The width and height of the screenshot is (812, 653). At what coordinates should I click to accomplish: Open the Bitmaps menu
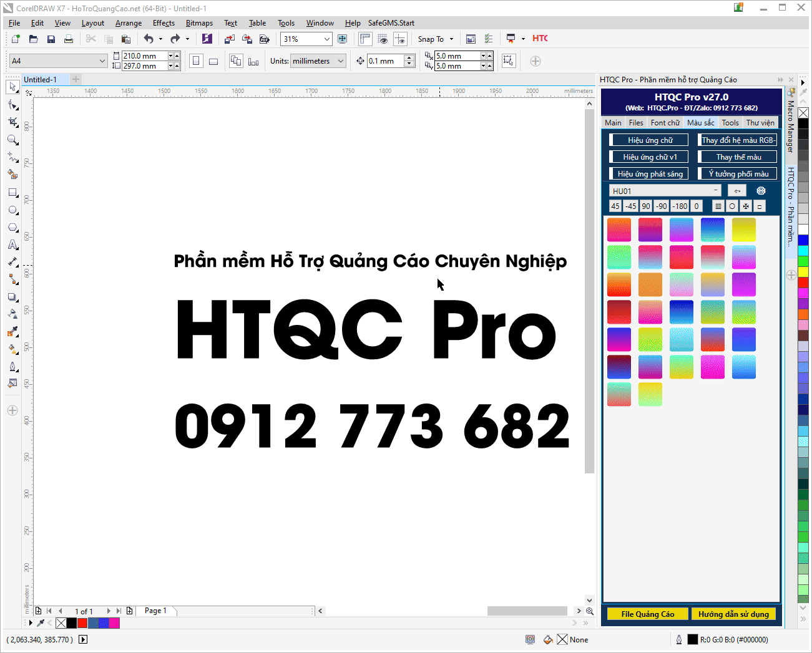[x=199, y=23]
